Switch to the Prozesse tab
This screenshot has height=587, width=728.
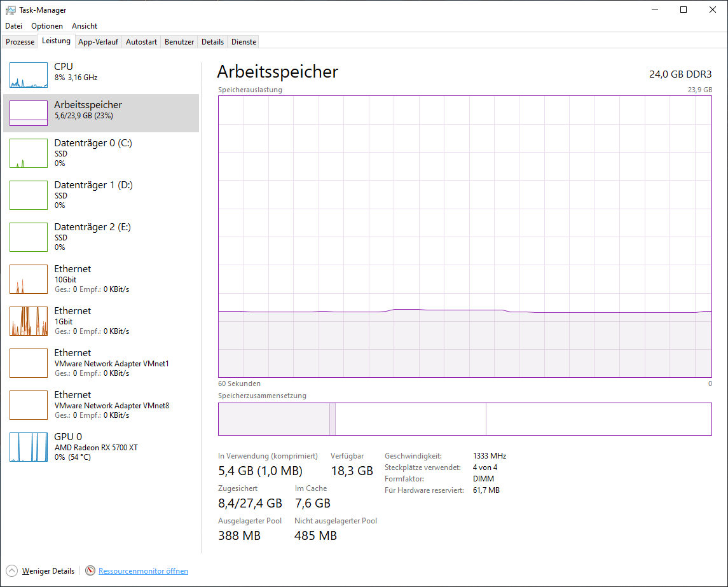tap(20, 41)
